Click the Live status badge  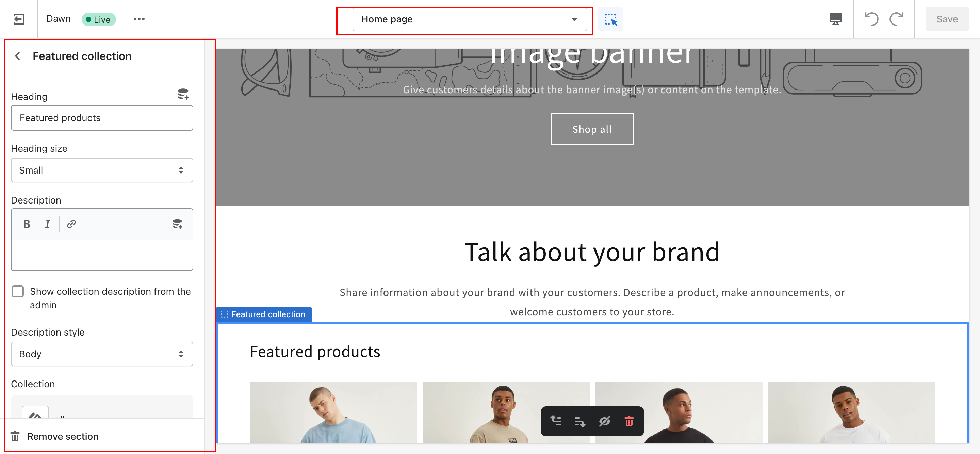99,19
